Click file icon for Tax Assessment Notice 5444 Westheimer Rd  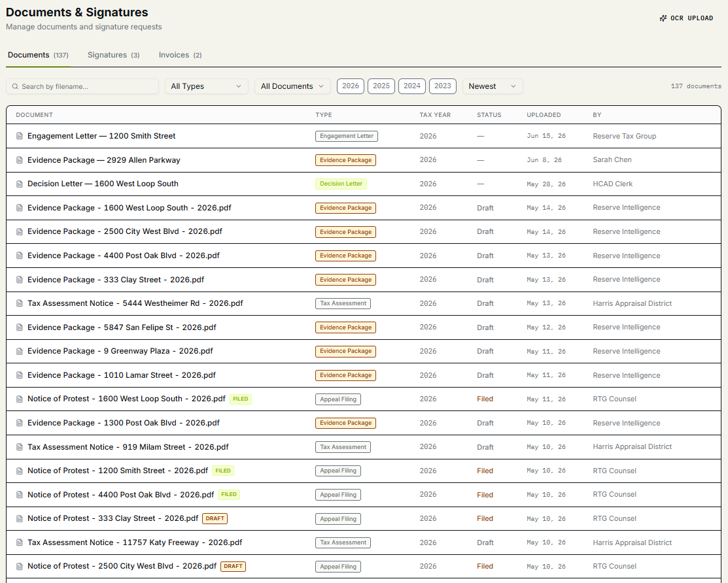pyautogui.click(x=20, y=303)
